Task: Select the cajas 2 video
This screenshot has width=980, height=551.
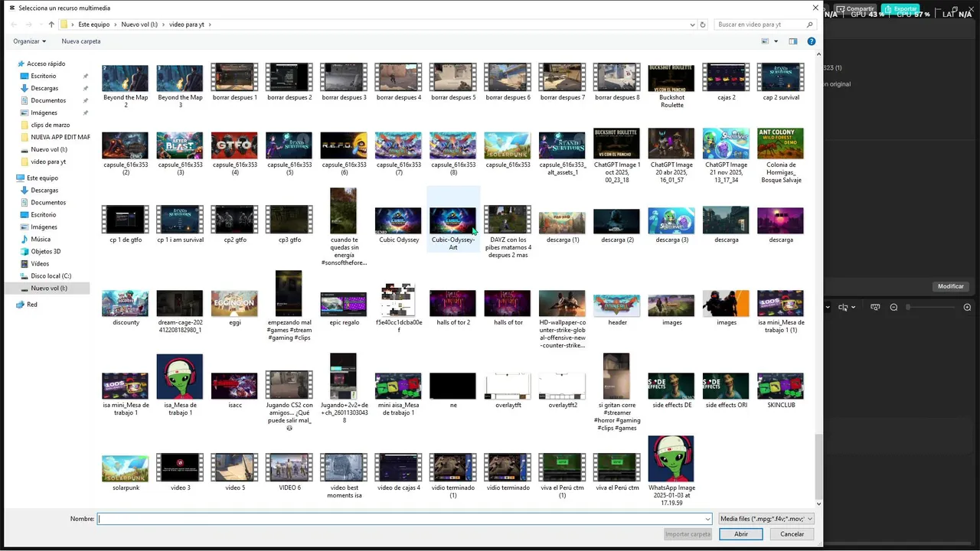Action: pyautogui.click(x=727, y=82)
